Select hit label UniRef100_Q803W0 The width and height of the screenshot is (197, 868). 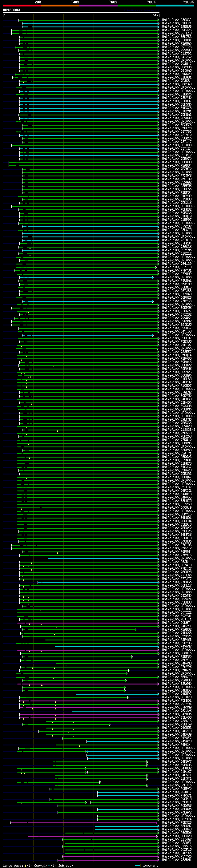point(177,67)
